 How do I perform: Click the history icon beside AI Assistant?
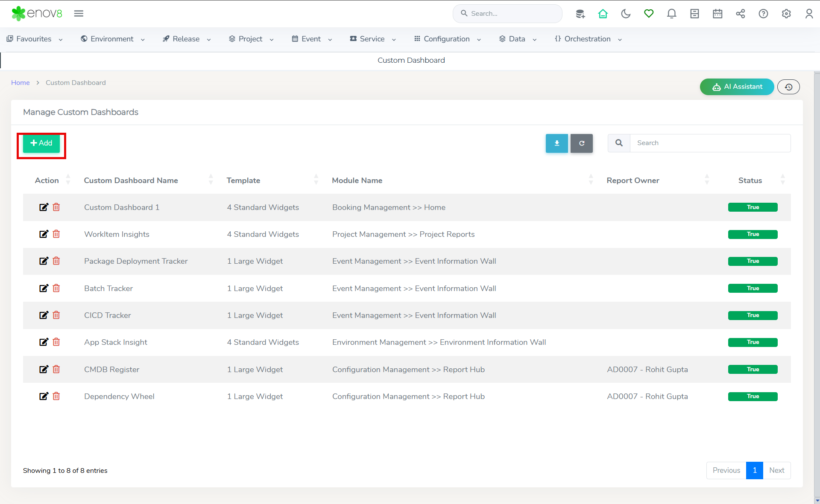(x=788, y=87)
